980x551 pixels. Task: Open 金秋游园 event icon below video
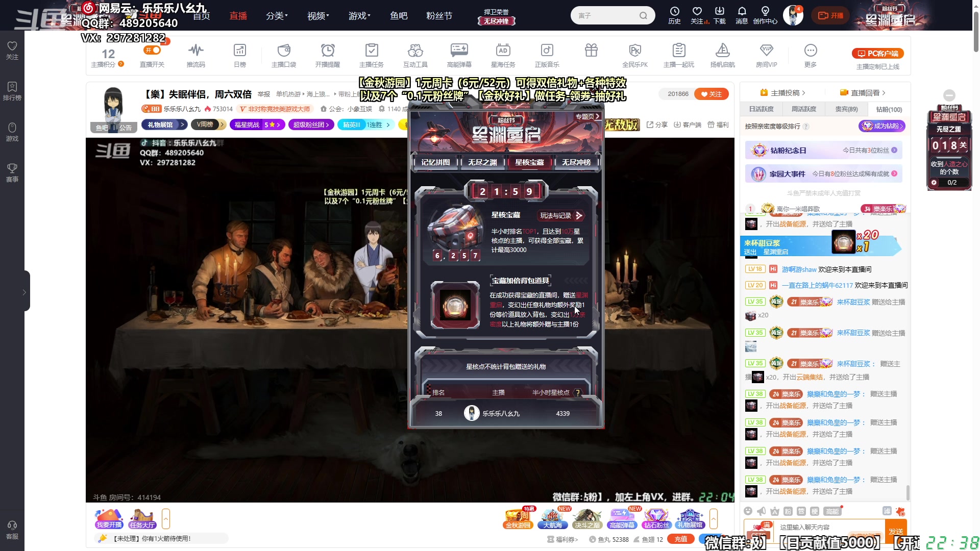518,518
